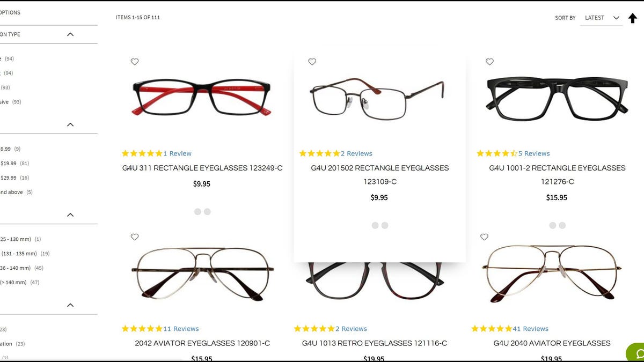The width and height of the screenshot is (644, 362).
Task: Add G4U 311 Rectangle eyeglasses to wishlist heart
Action: [x=135, y=62]
